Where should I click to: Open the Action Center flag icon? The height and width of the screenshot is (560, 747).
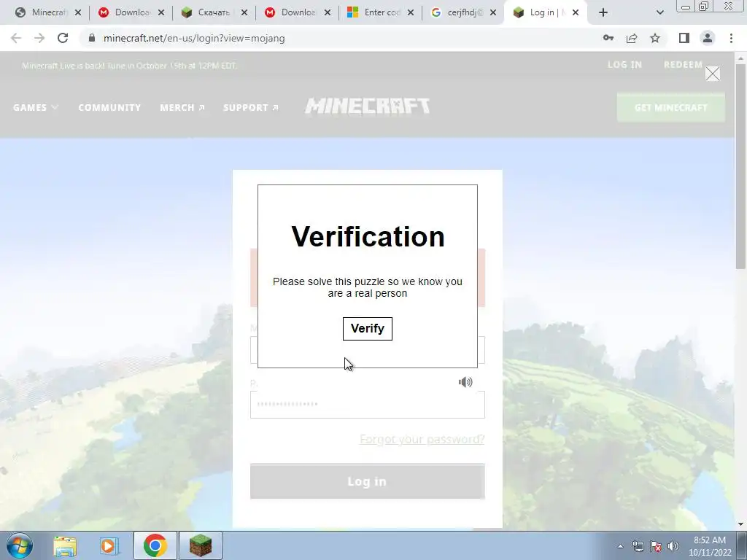(x=656, y=546)
